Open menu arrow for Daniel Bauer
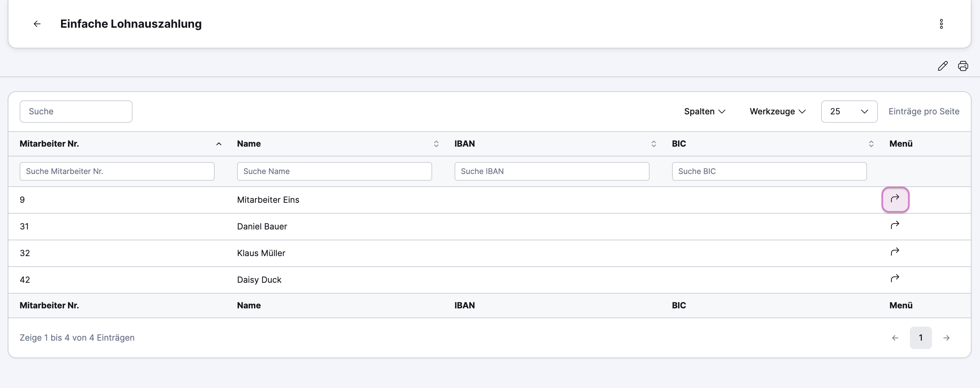 coord(895,226)
